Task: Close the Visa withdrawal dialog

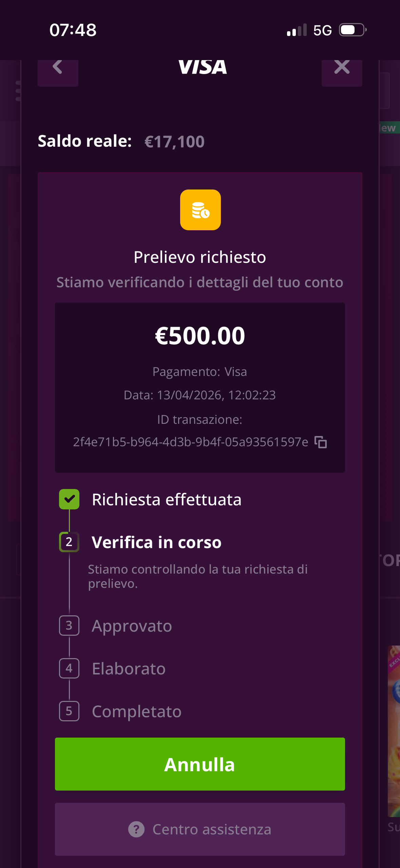Action: tap(342, 68)
